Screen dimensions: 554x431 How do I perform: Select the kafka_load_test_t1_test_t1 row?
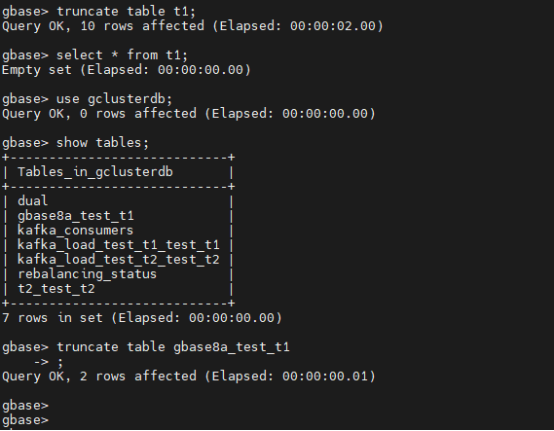[x=118, y=245]
